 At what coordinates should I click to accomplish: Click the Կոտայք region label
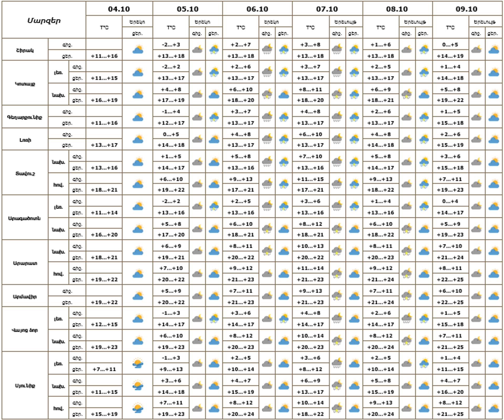tap(25, 84)
